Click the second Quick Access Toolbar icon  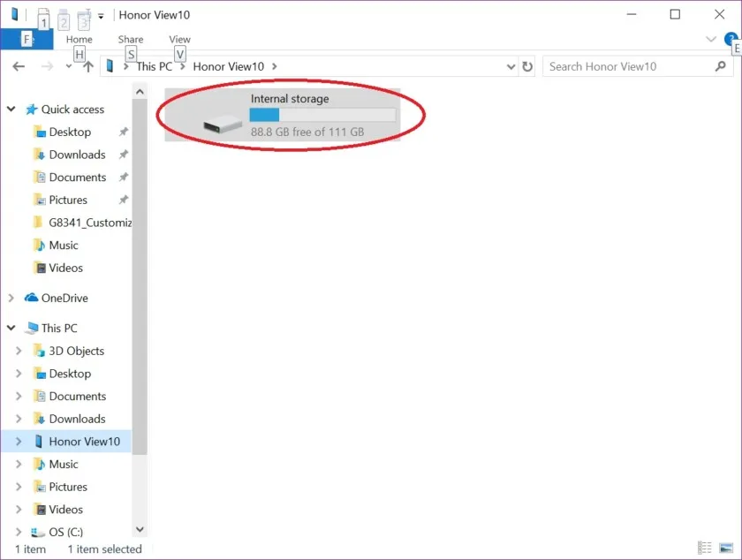click(x=64, y=19)
